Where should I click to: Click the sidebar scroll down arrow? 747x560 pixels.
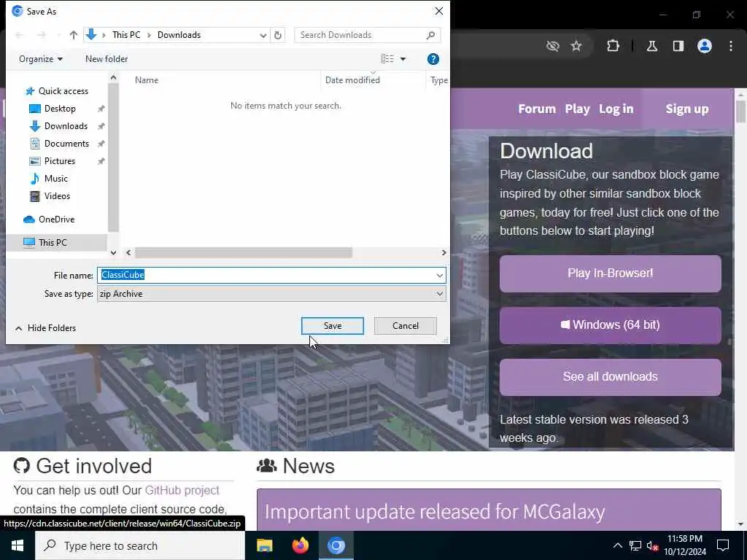click(x=113, y=253)
